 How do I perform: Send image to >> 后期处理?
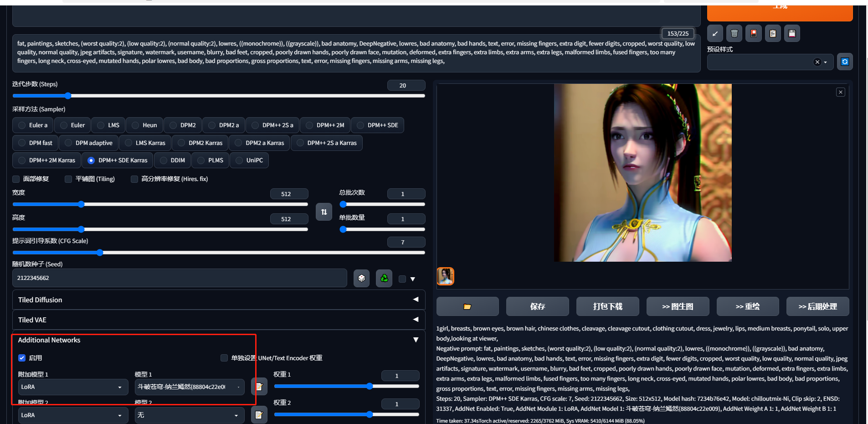(818, 306)
